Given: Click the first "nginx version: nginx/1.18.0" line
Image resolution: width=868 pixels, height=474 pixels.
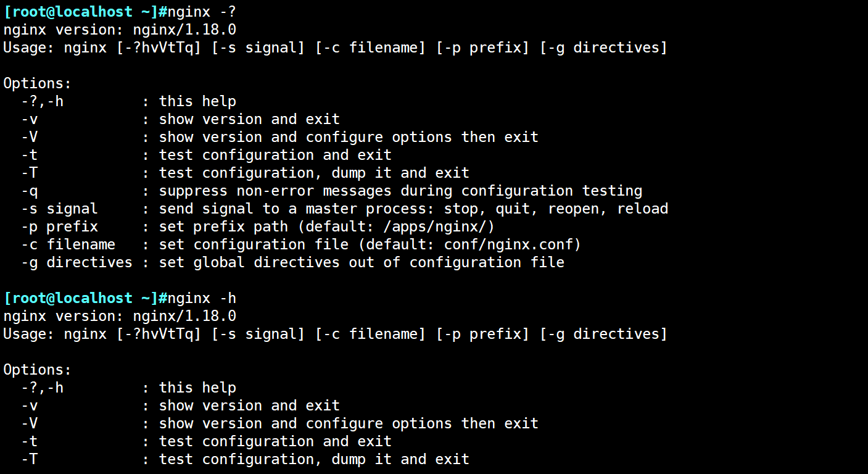Looking at the screenshot, I should 120,30.
